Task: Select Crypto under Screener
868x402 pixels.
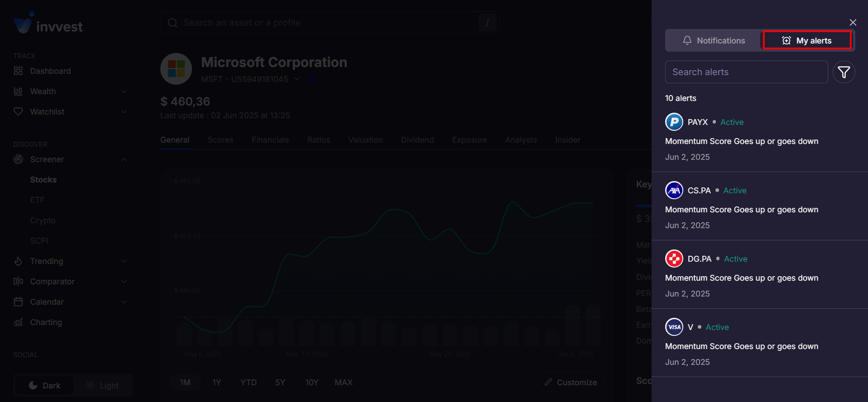Action: tap(43, 220)
